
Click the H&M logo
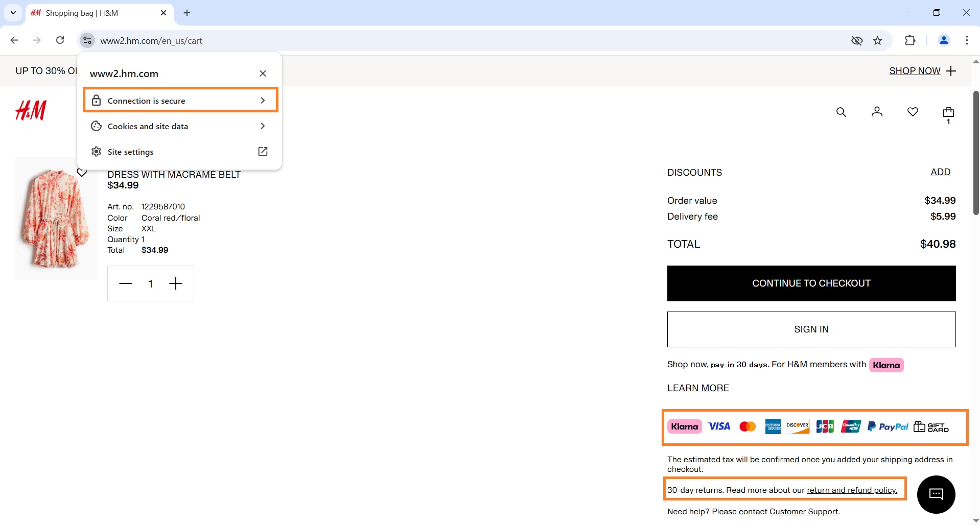coord(30,110)
